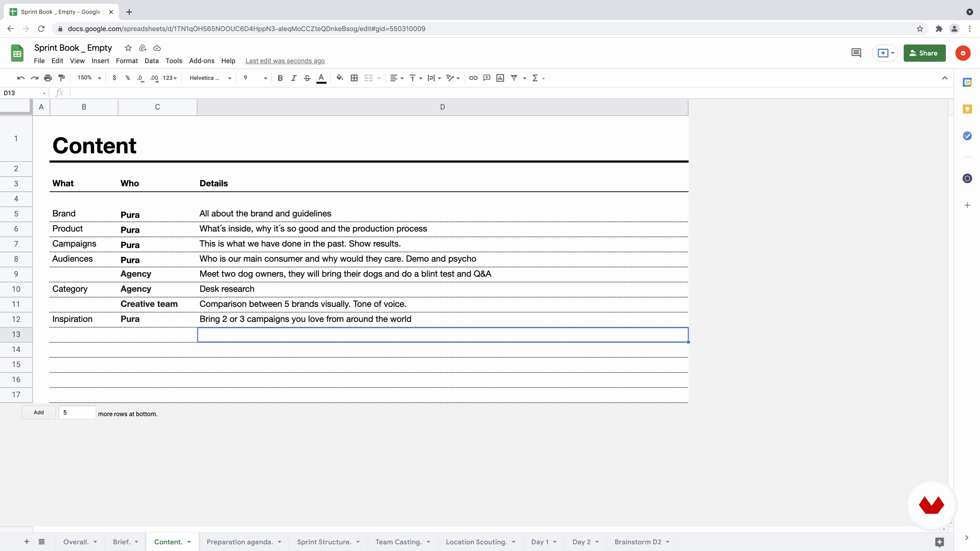Open the Borders menu
This screenshot has height=551, width=980.
click(354, 78)
